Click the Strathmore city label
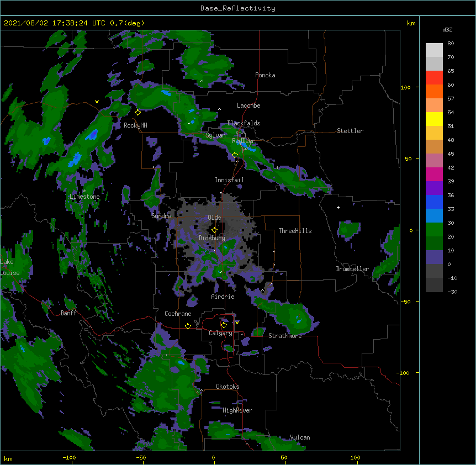 (285, 336)
